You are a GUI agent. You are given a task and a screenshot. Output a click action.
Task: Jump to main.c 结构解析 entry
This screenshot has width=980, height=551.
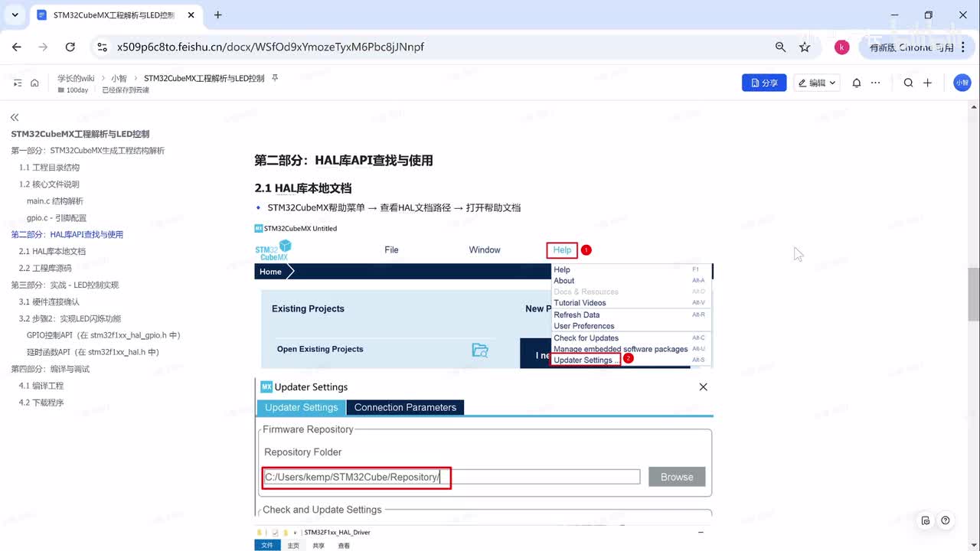click(x=55, y=201)
